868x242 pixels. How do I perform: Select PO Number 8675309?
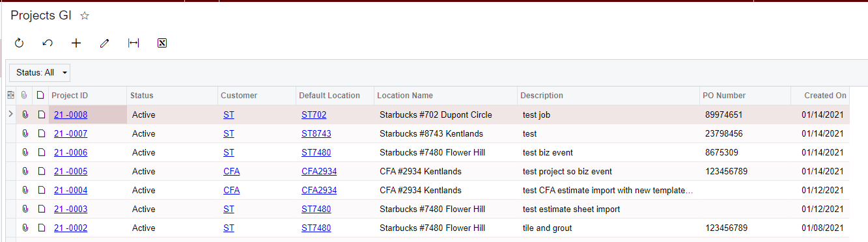(x=721, y=153)
